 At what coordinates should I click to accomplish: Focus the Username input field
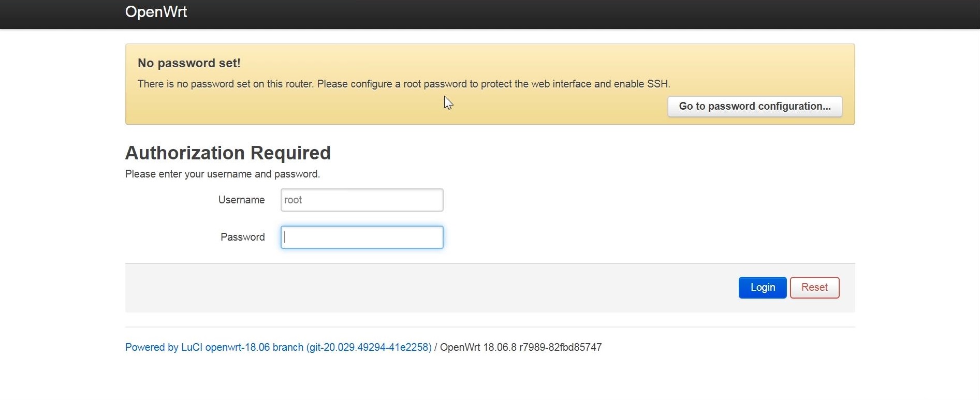pos(361,200)
